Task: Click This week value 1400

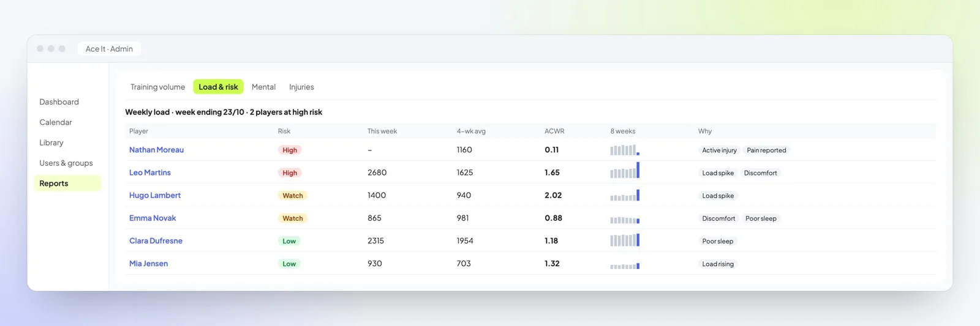Action: tap(377, 195)
